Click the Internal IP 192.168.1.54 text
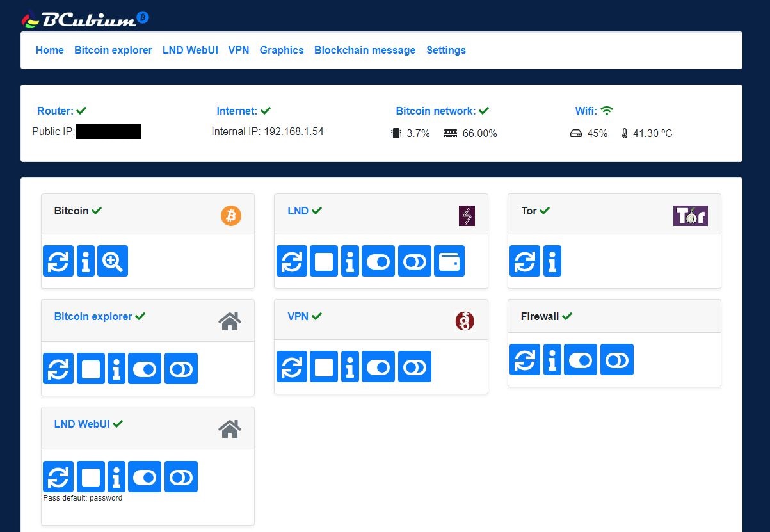The height and width of the screenshot is (532, 770). (x=268, y=131)
